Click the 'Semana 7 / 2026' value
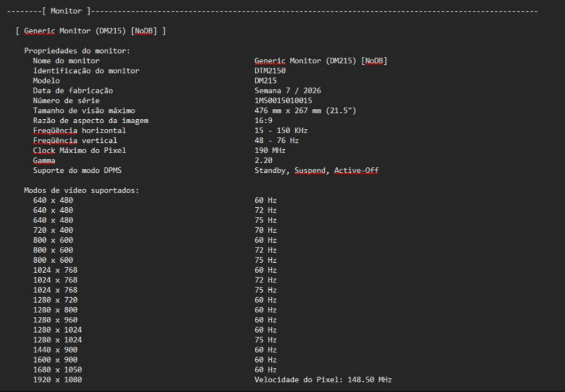Screen dimensions: 565x392 pos(288,90)
